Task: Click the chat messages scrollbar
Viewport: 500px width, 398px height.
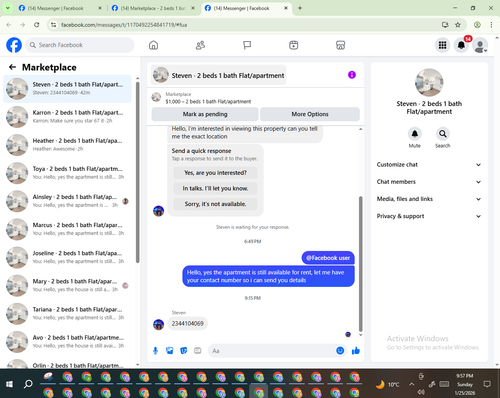Action: [x=360, y=263]
